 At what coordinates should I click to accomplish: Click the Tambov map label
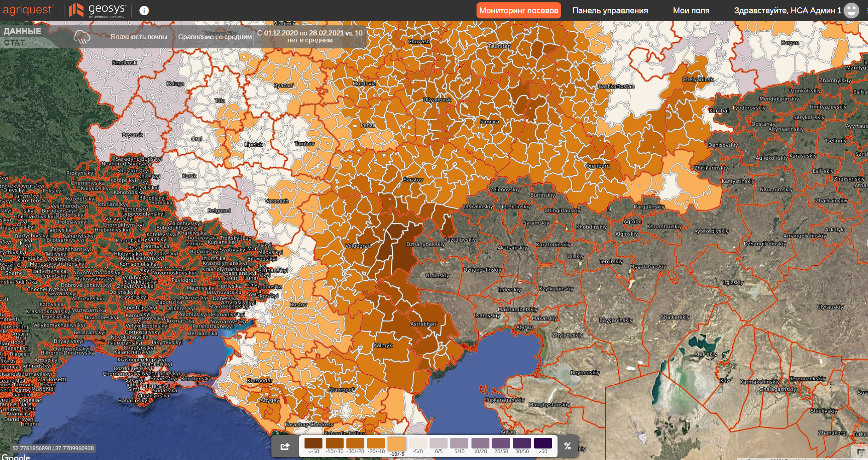coord(305,144)
